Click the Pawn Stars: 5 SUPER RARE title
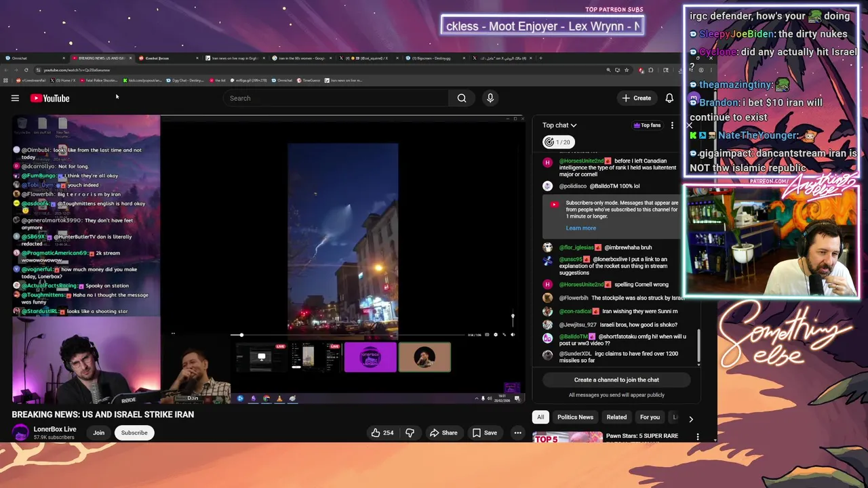The image size is (868, 488). pos(642,436)
